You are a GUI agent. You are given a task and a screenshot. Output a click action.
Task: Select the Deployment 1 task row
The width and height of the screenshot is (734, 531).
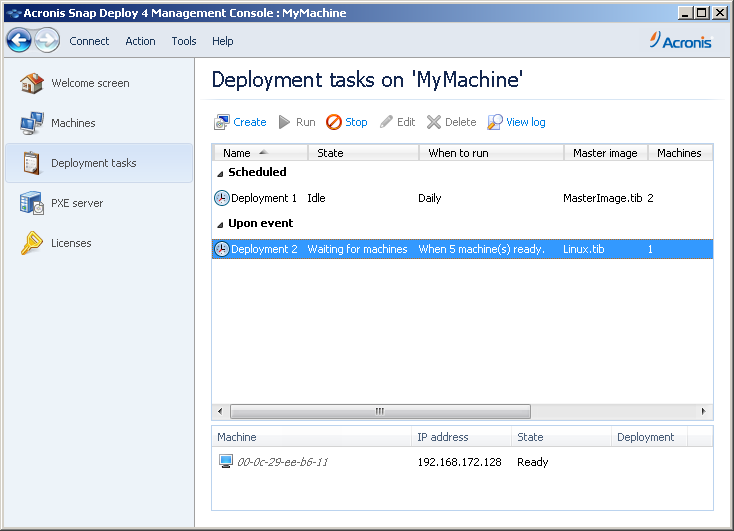[462, 198]
